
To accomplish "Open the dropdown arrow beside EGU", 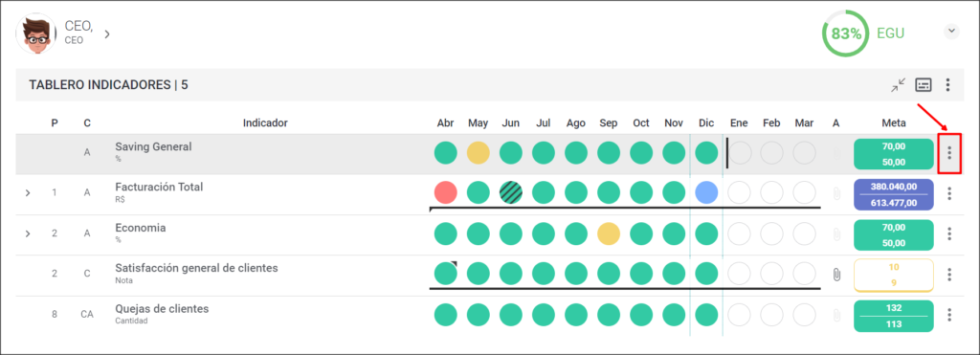I will pos(951,31).
